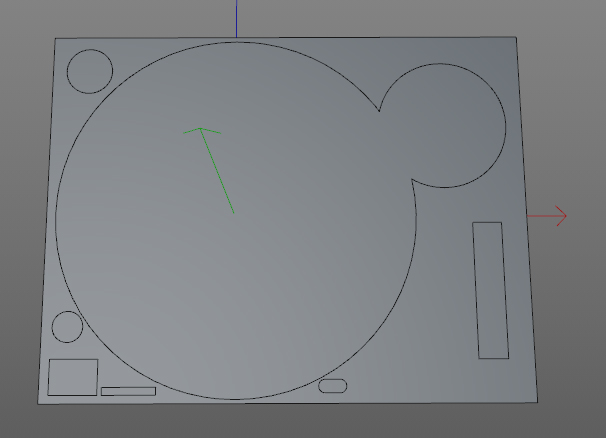This screenshot has width=606, height=438.
Task: Click the small circle in top-left corner of plate
Action: click(90, 71)
